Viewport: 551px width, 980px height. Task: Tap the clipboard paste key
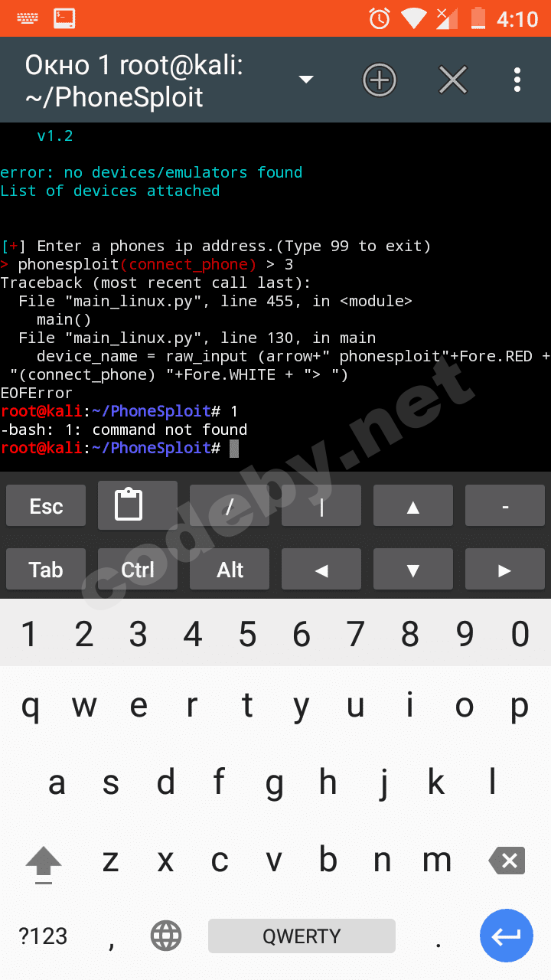pos(138,505)
